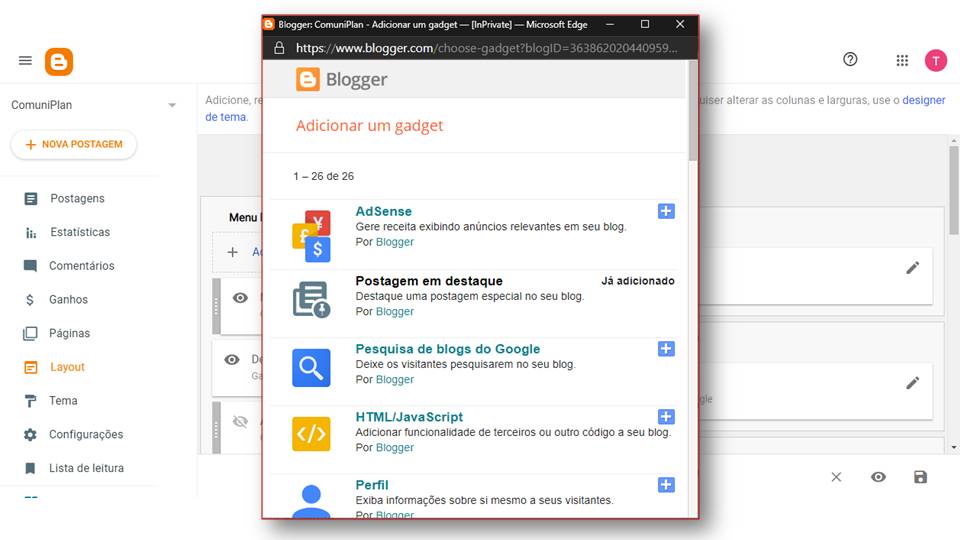The image size is (960, 540).
Task: Click the gadget popup vertical scrollbar
Action: pos(692,111)
